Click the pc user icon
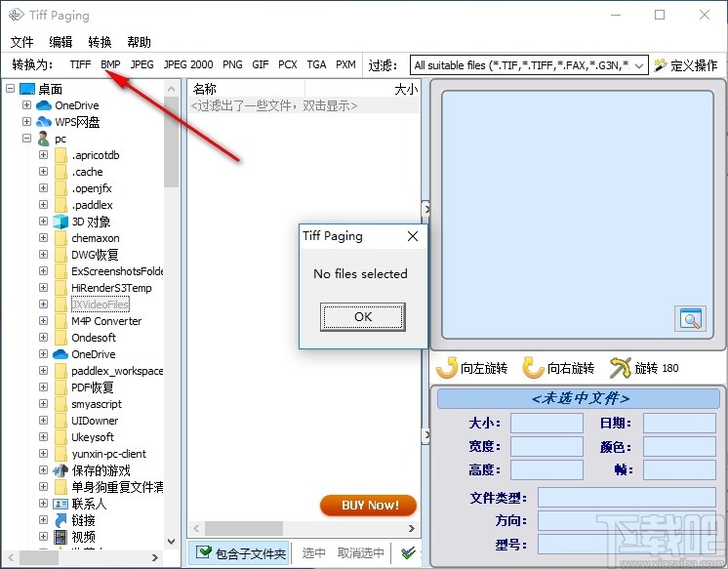The image size is (728, 569). [44, 139]
